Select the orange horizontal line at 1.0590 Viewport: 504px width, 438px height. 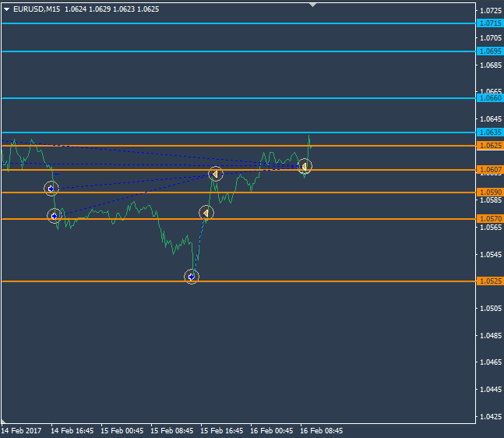point(238,193)
